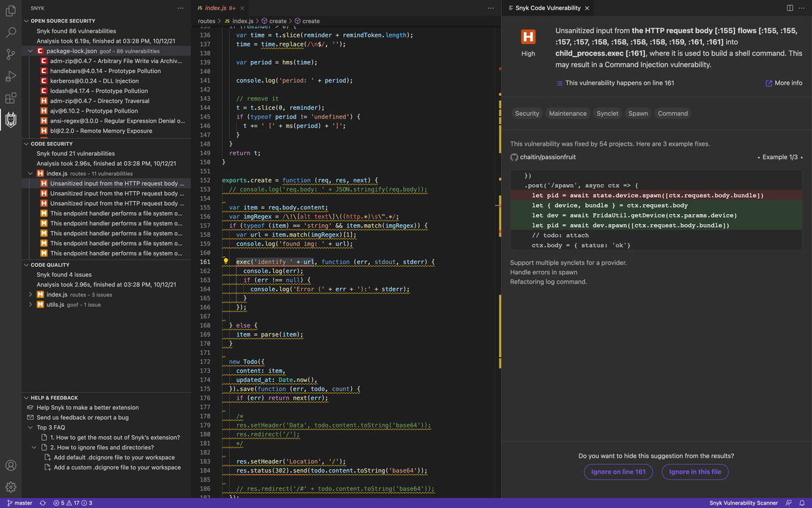Open the SNYK sidebar more actions menu
This screenshot has width=812, height=508.
[180, 7]
